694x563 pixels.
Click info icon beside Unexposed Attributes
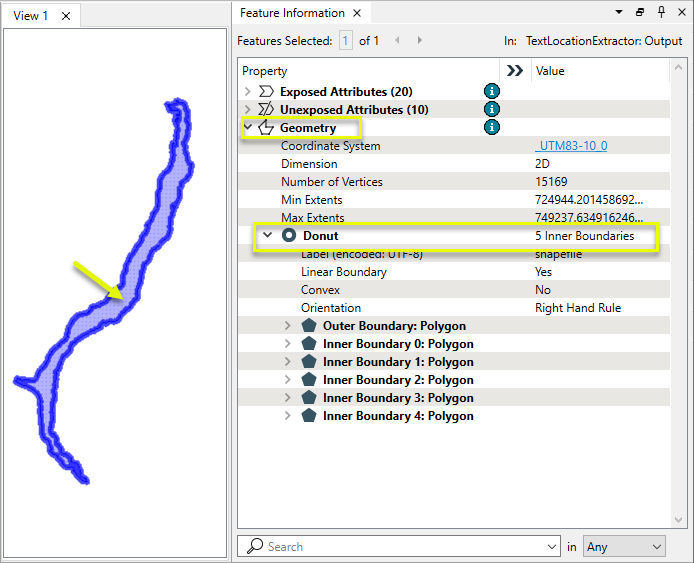click(491, 109)
